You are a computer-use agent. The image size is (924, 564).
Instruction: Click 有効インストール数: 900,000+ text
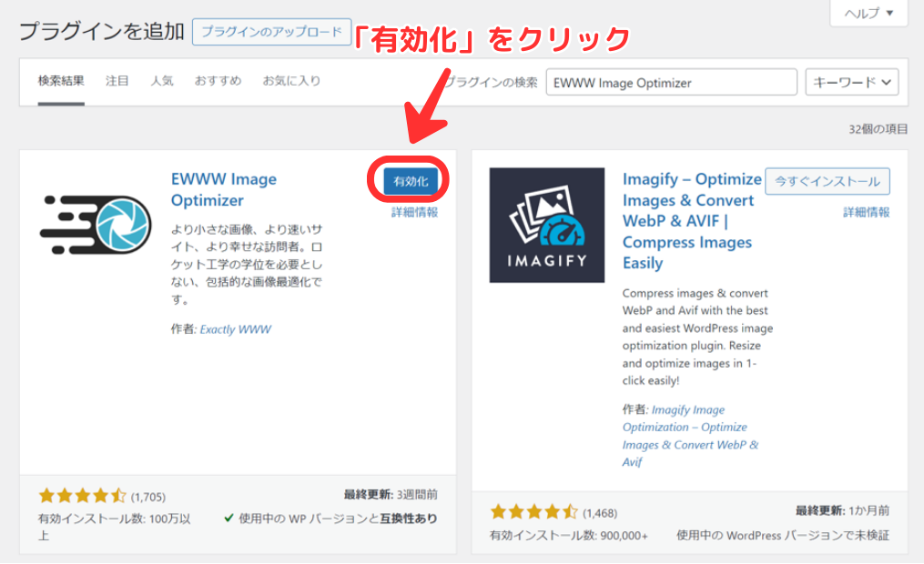569,535
